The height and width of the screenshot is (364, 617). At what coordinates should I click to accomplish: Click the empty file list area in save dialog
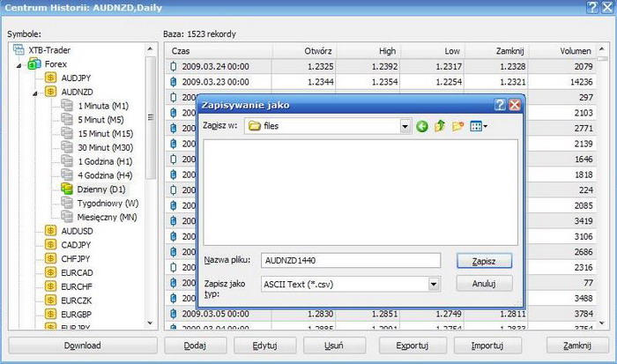pos(361,192)
